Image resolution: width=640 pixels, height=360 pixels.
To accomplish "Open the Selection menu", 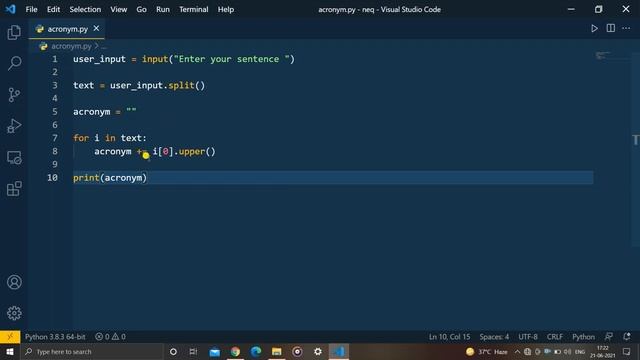I will (85, 9).
